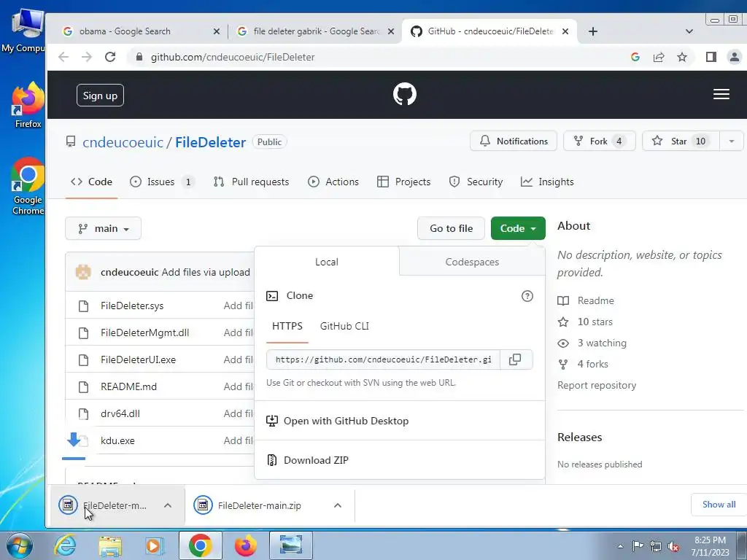Open the Issues tab
The image size is (747, 560).
pos(162,182)
